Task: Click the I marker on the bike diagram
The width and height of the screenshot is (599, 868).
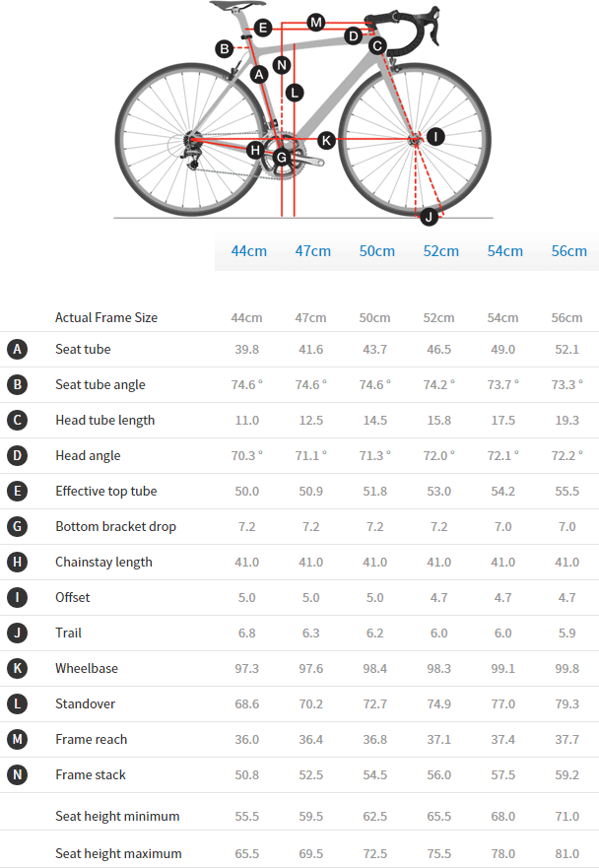Action: [434, 137]
